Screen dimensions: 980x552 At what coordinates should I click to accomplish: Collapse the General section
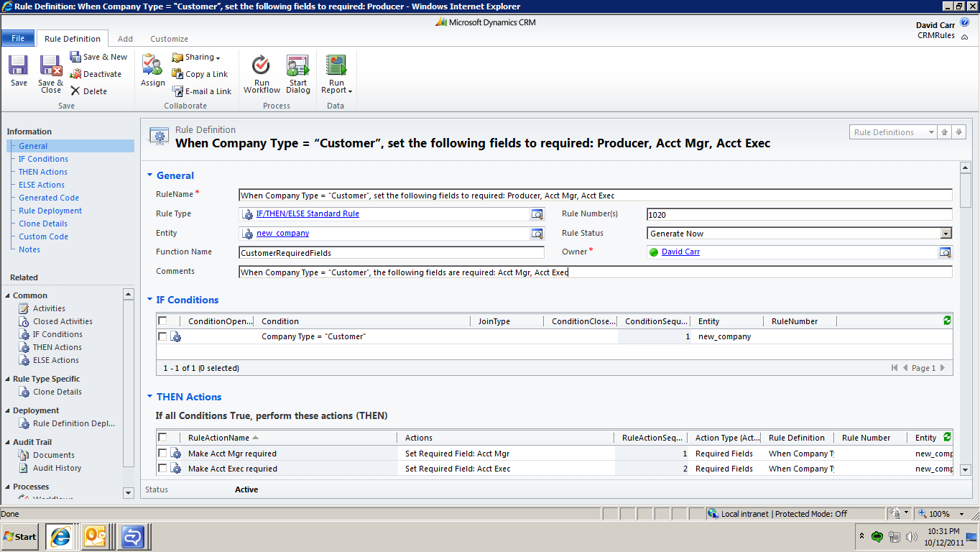(150, 175)
